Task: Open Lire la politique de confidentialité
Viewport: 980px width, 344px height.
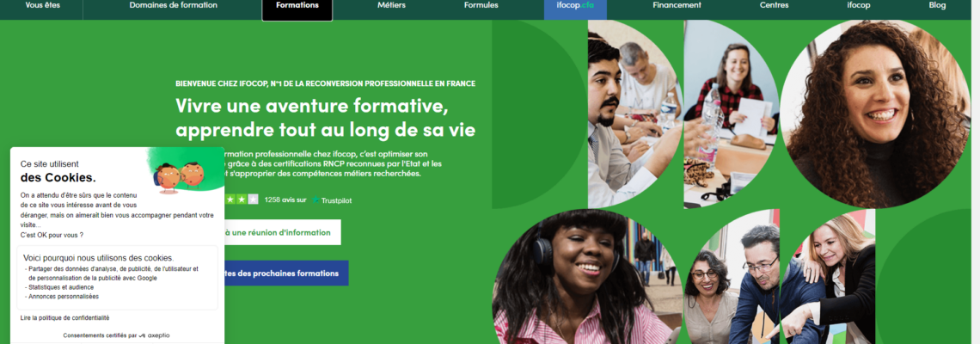Action: (x=64, y=317)
